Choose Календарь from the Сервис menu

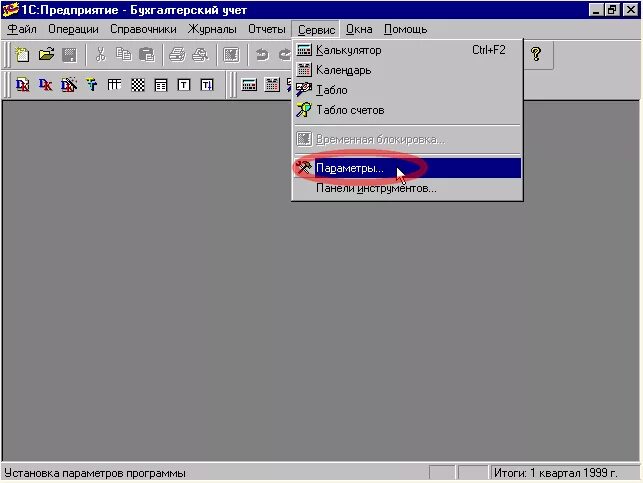click(x=407, y=70)
